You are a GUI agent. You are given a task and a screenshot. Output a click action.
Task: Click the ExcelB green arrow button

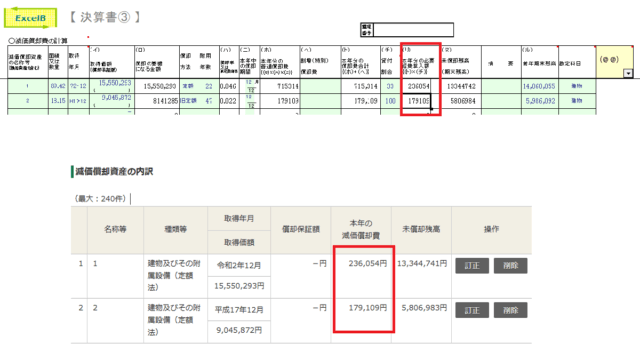30,18
